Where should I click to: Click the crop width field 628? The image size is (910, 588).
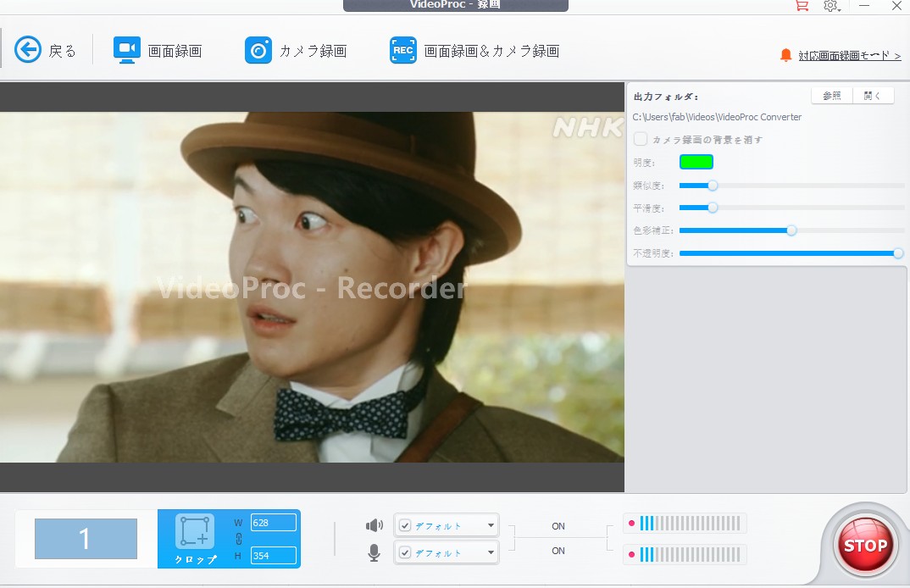pos(274,523)
